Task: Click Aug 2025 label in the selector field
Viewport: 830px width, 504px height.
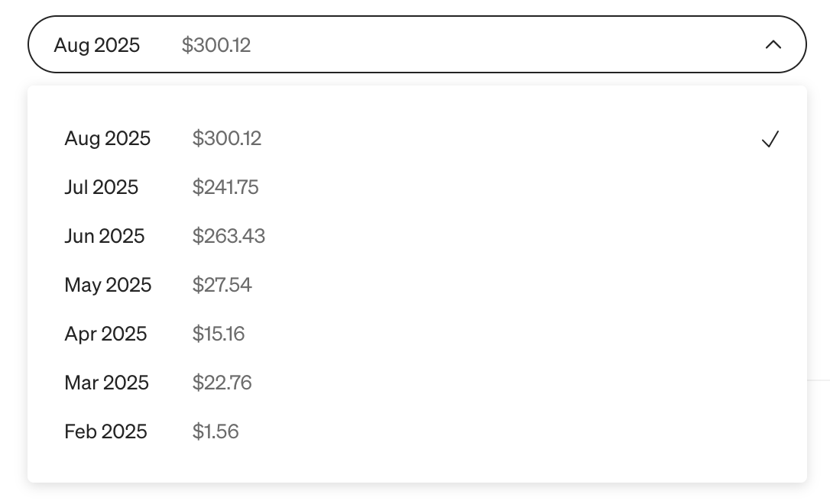Action: [x=97, y=45]
